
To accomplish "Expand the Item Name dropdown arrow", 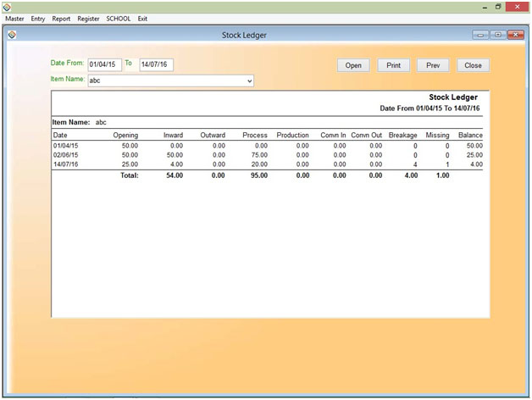I will tap(249, 81).
